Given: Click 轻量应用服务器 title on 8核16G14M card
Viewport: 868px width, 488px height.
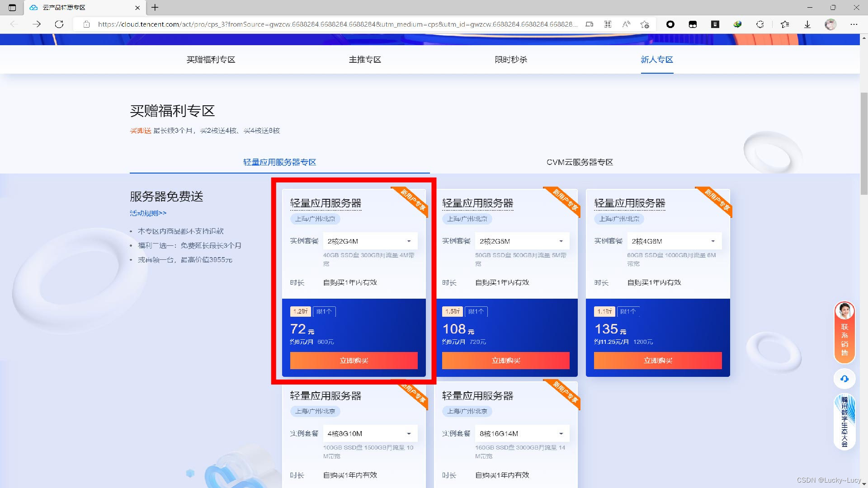Looking at the screenshot, I should click(x=477, y=396).
